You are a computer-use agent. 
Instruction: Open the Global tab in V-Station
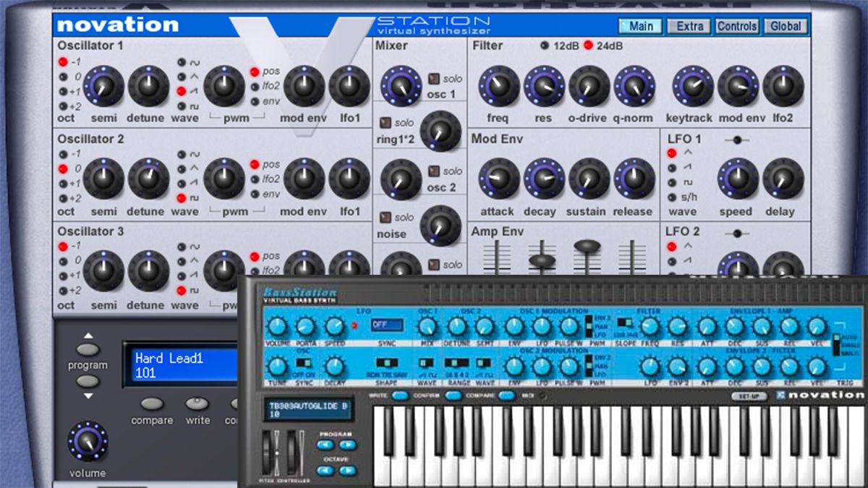(786, 26)
